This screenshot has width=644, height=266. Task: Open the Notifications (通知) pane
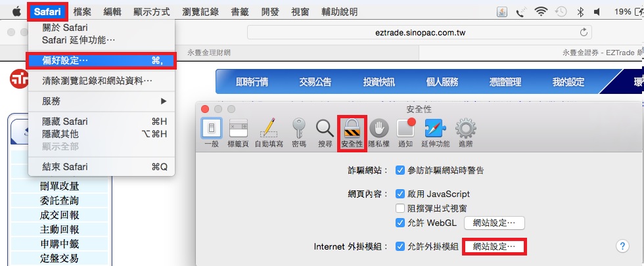click(406, 133)
